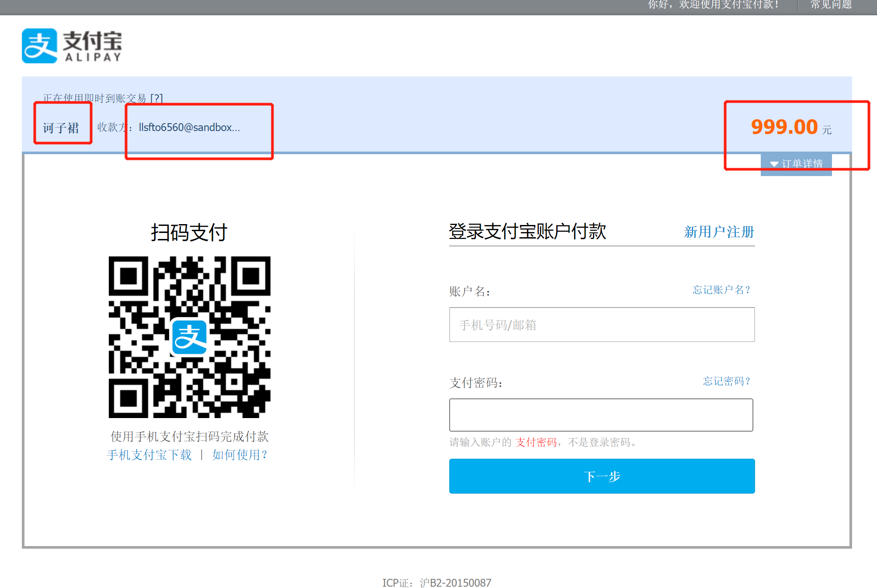The image size is (877, 588).
Task: Open 常见问题 FAQ in top bar
Action: point(831,5)
